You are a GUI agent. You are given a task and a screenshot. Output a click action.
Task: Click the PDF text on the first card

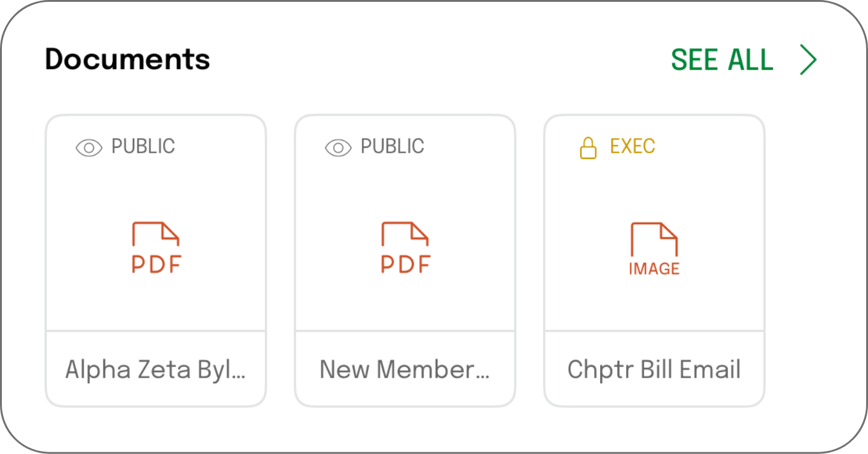pyautogui.click(x=156, y=264)
